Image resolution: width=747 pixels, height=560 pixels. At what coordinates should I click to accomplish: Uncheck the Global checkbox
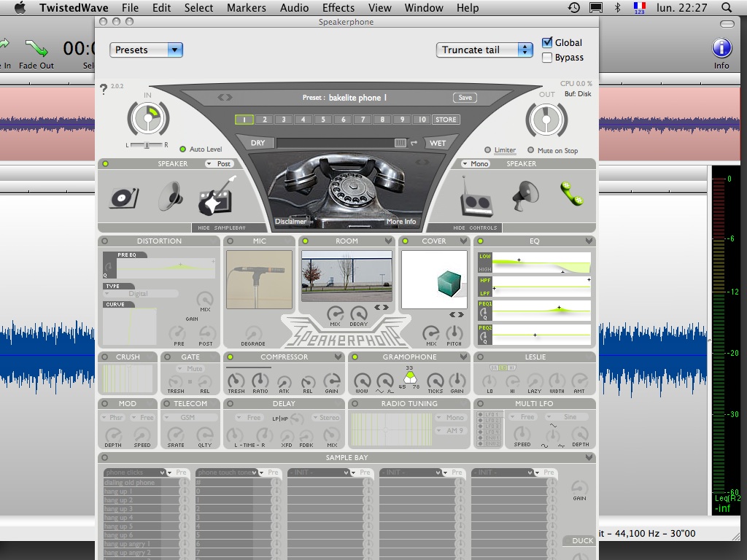click(547, 42)
